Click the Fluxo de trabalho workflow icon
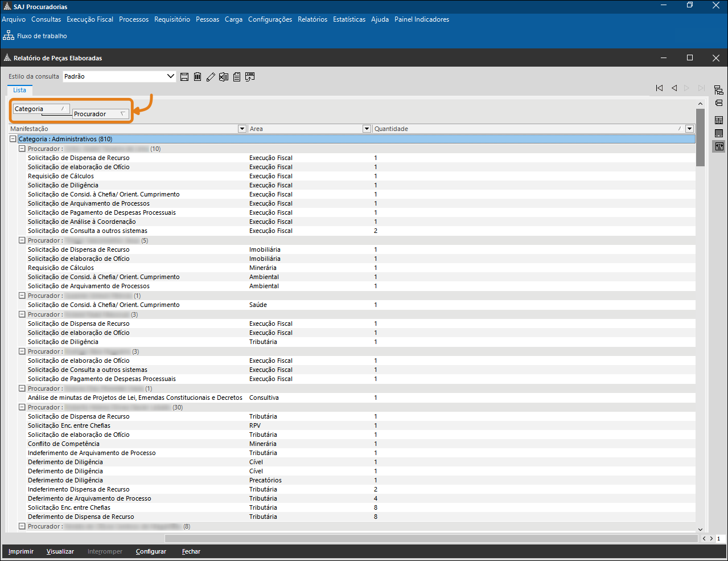Screen dimensions: 728x561 (x=9, y=36)
